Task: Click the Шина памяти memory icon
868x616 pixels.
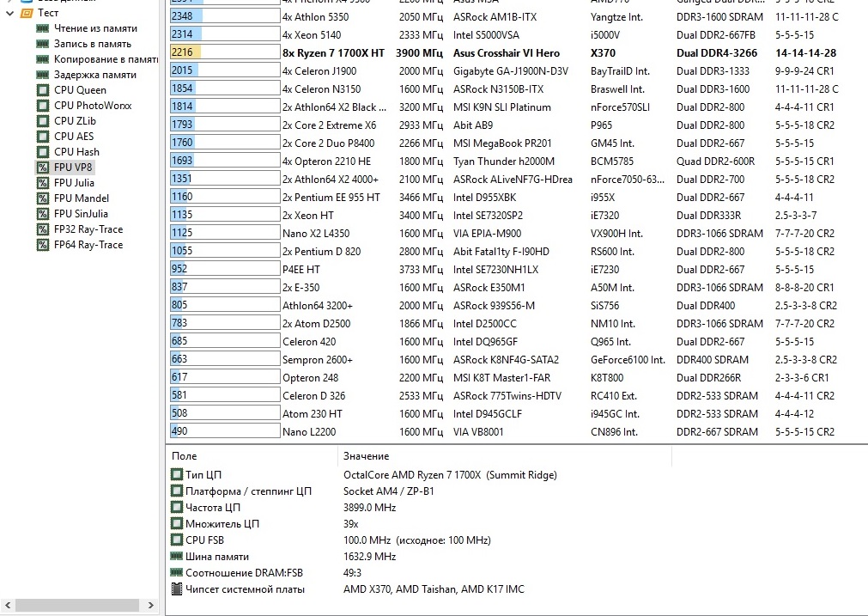Action: (177, 556)
